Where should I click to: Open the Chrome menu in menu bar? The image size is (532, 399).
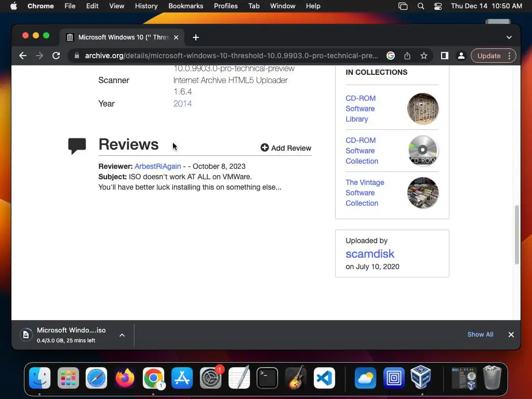(41, 6)
